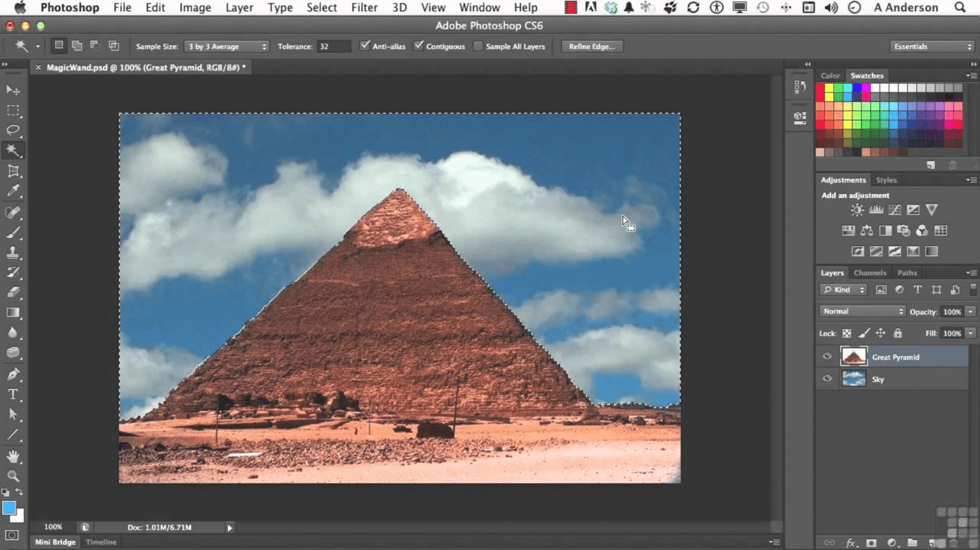
Task: Uncheck the Contiguous option
Action: (419, 46)
